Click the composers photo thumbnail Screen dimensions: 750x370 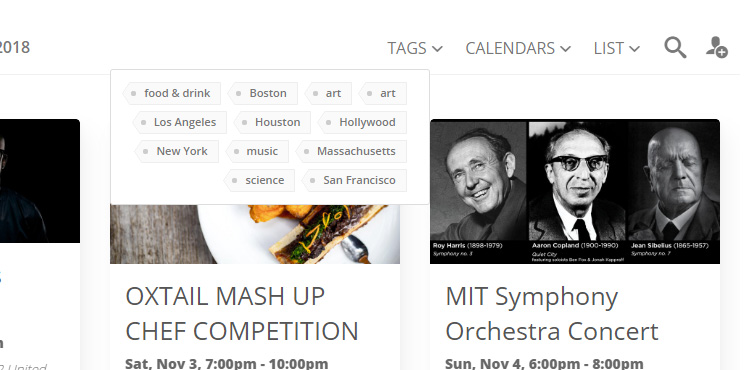[x=575, y=191]
